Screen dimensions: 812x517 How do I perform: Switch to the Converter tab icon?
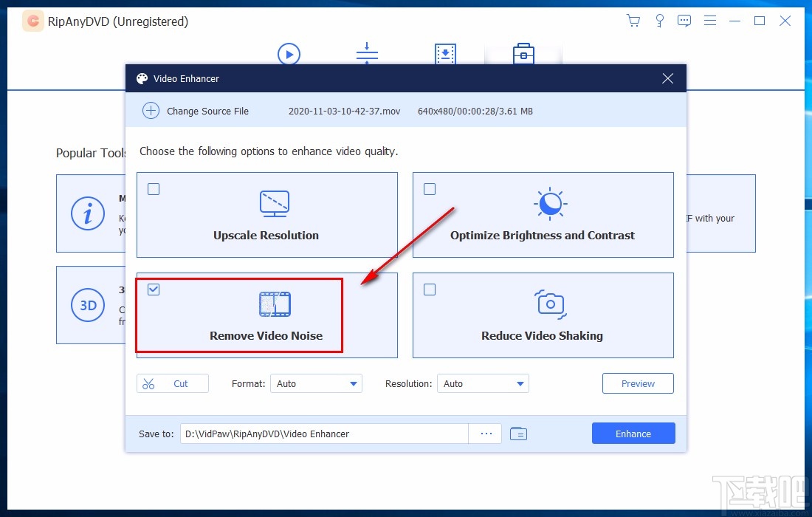point(367,53)
